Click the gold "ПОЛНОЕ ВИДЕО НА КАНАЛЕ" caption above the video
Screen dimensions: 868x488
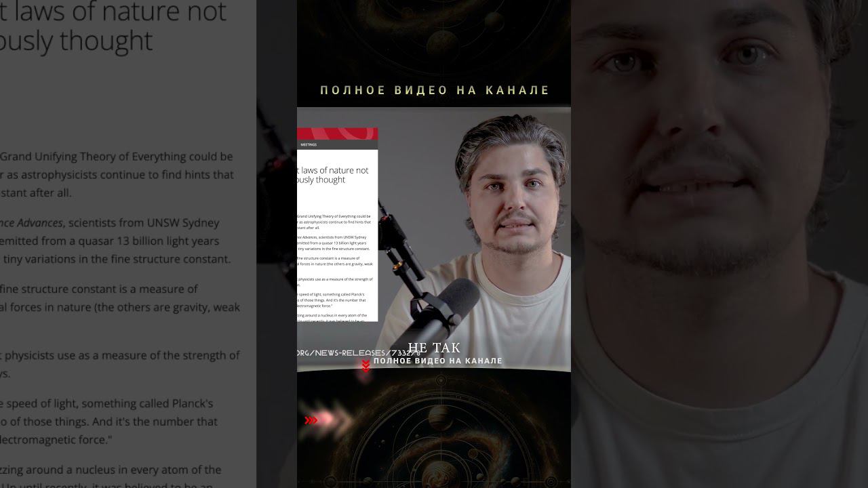point(435,90)
